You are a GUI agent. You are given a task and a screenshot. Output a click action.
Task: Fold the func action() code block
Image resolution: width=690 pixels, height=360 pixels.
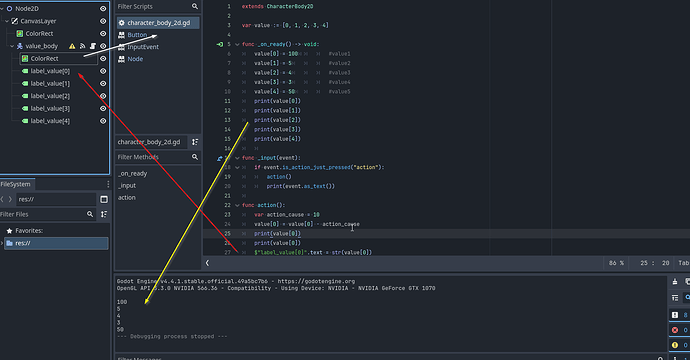click(x=237, y=205)
